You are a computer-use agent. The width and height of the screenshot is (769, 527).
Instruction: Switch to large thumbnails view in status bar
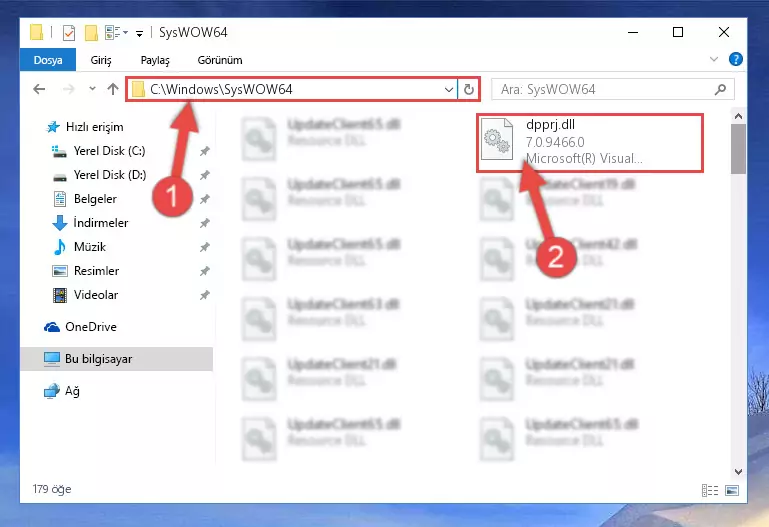point(732,490)
